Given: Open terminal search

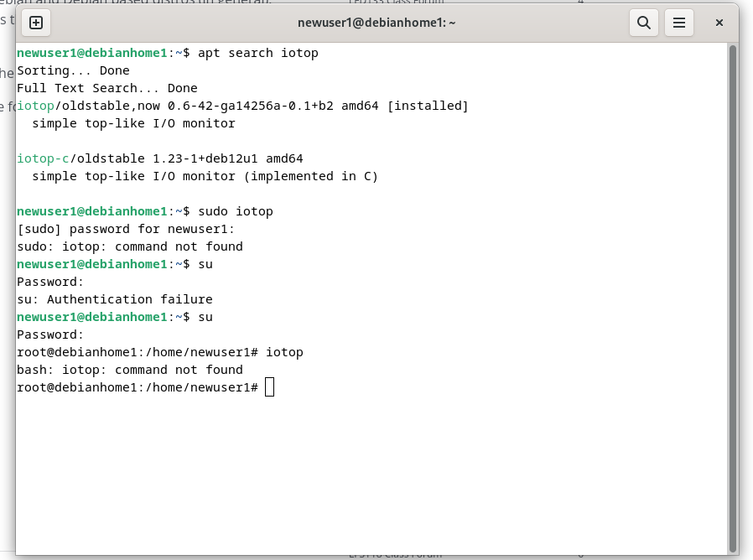Looking at the screenshot, I should pos(643,23).
